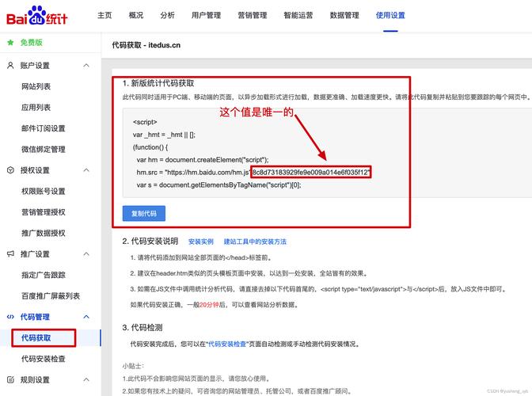Collapse the 推广设置 section chevron
This screenshot has width=532, height=396.
click(x=86, y=253)
